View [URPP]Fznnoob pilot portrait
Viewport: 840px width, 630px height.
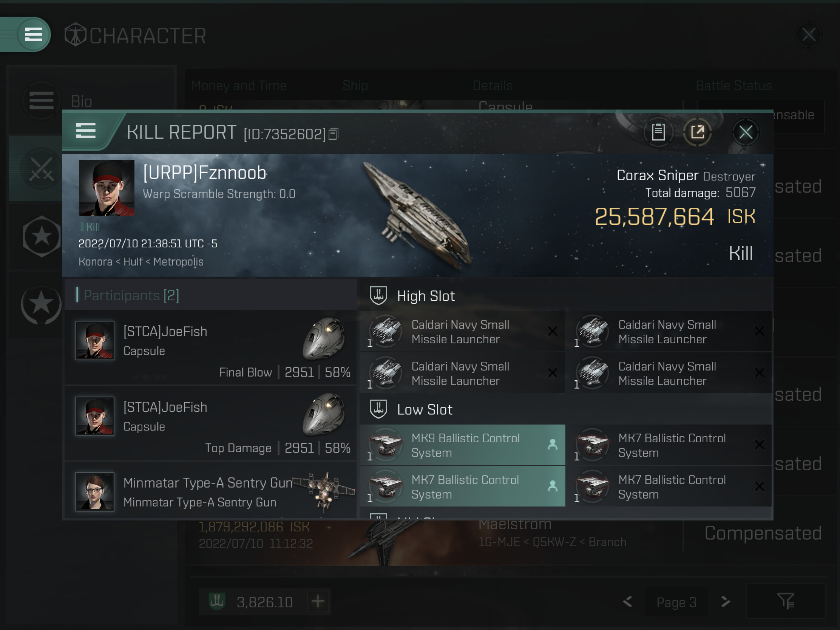(107, 188)
